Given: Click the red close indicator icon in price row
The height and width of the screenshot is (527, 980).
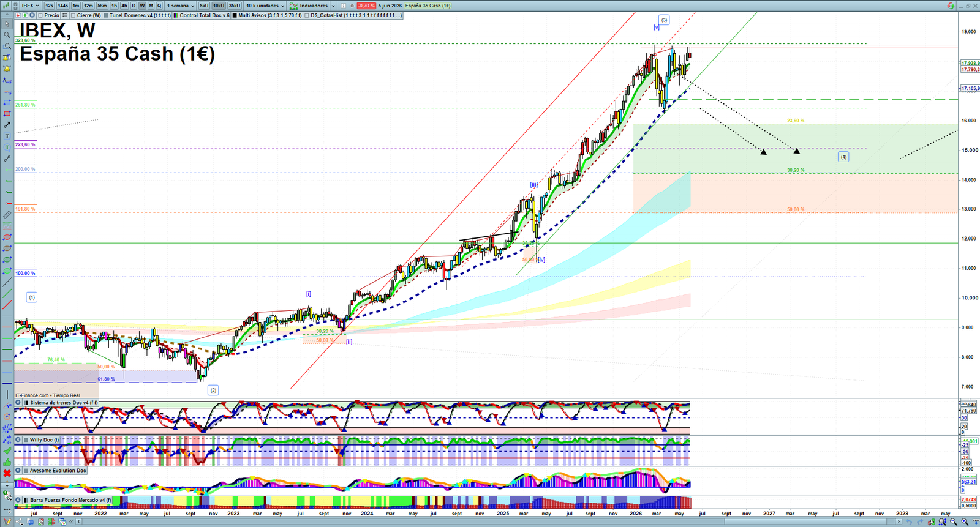Looking at the screenshot, I should [x=18, y=15].
